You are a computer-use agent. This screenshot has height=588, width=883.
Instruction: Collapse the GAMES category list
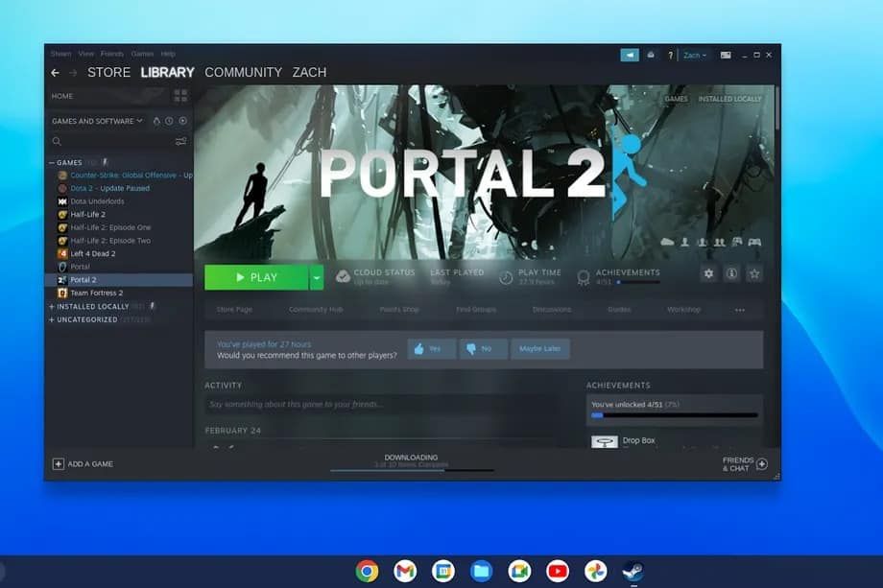pos(51,162)
